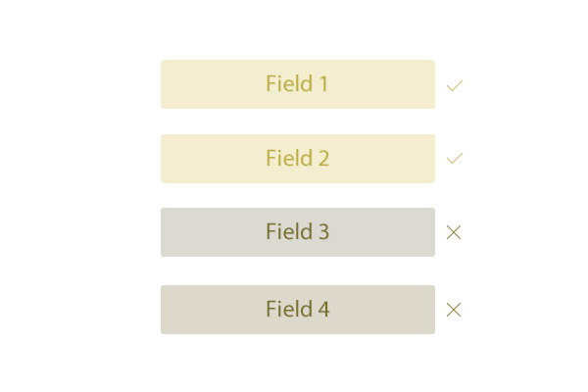
Task: Focus the yellow field labeled Field 1
Action: 298,84
